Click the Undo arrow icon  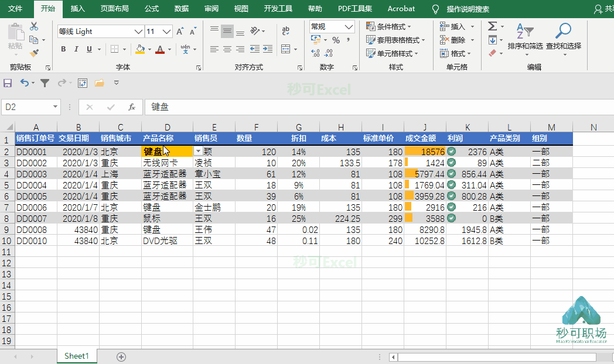25,83
